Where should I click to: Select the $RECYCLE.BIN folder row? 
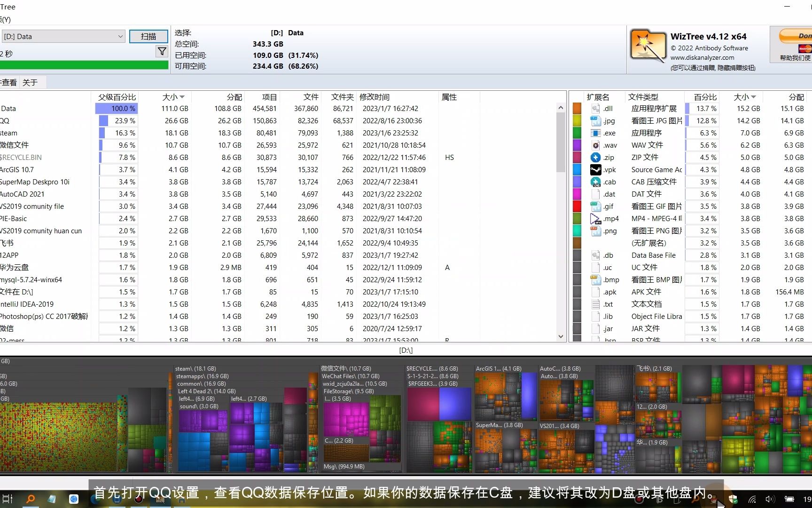(277, 158)
